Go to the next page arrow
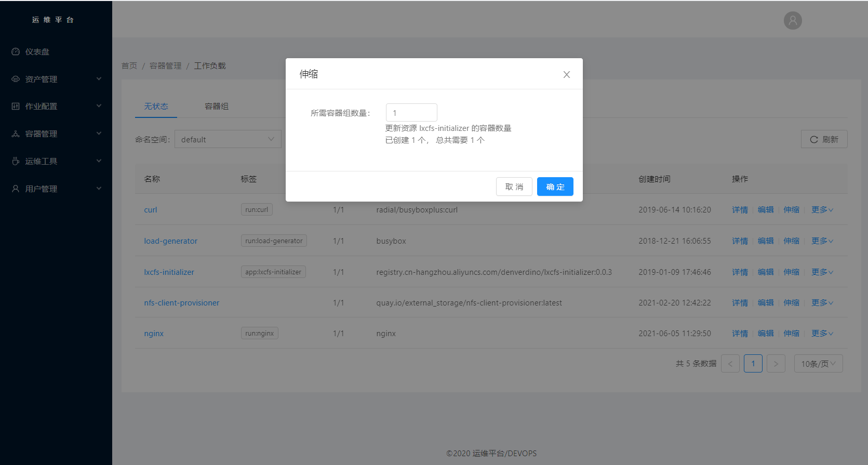Image resolution: width=868 pixels, height=465 pixels. [776, 364]
